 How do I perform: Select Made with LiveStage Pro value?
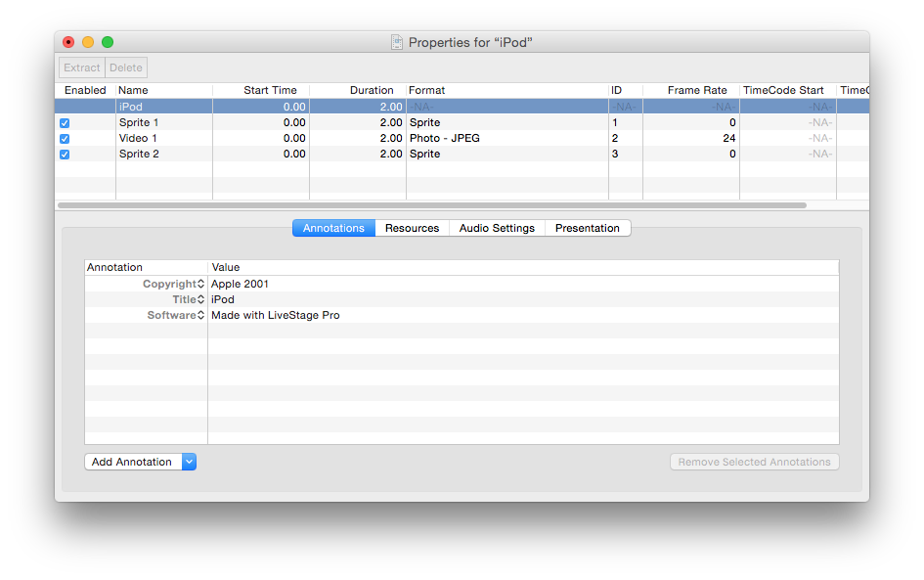point(275,315)
